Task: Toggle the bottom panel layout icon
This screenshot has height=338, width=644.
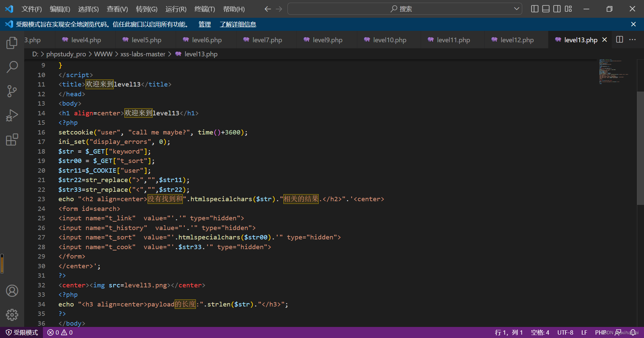Action: coord(546,9)
